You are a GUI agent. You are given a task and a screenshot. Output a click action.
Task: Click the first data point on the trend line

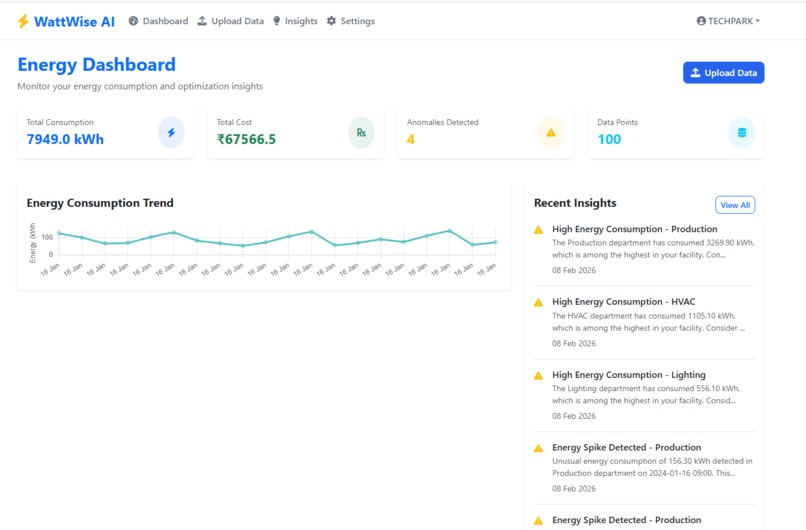[x=59, y=233]
